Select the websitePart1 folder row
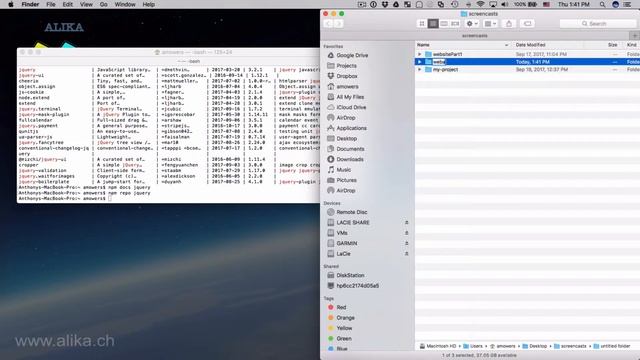This screenshot has width=640, height=360. [527, 54]
